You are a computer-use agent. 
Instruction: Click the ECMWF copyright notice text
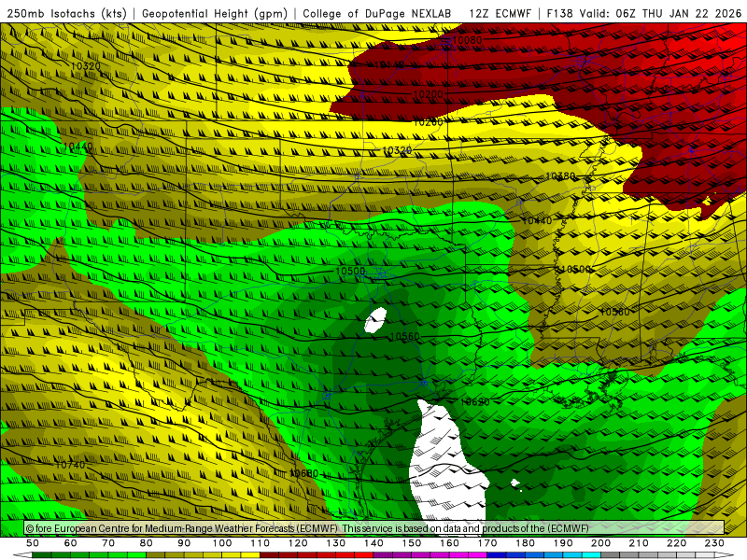pyautogui.click(x=307, y=528)
